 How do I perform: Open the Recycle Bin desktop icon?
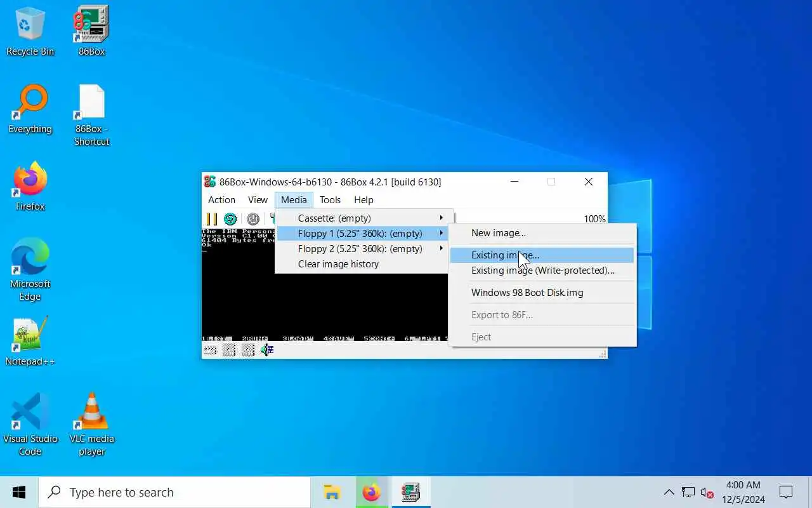pyautogui.click(x=30, y=32)
